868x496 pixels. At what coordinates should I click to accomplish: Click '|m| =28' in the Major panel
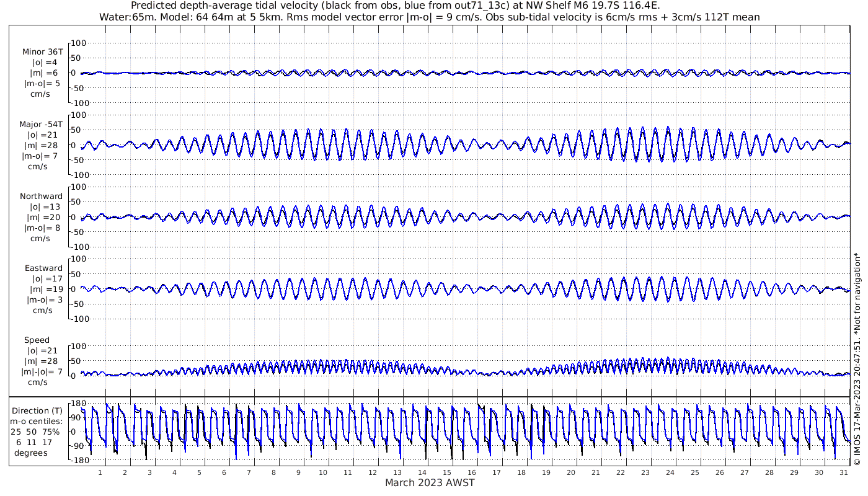coord(42,145)
